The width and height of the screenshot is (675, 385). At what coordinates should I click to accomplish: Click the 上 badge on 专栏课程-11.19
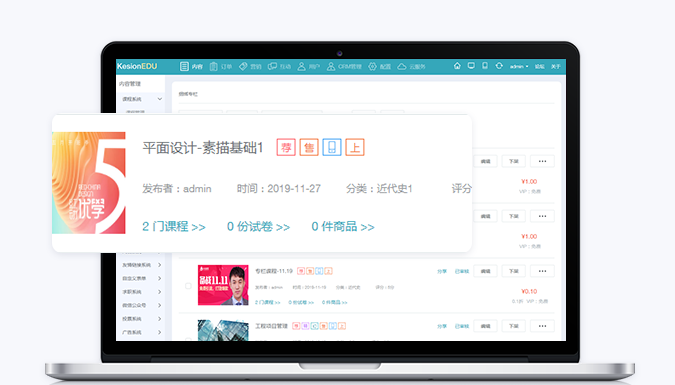[328, 271]
